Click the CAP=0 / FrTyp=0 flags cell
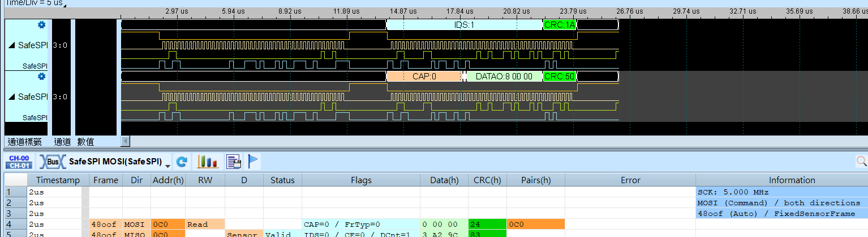Viewport: 868px width, 237px height. tap(361, 224)
